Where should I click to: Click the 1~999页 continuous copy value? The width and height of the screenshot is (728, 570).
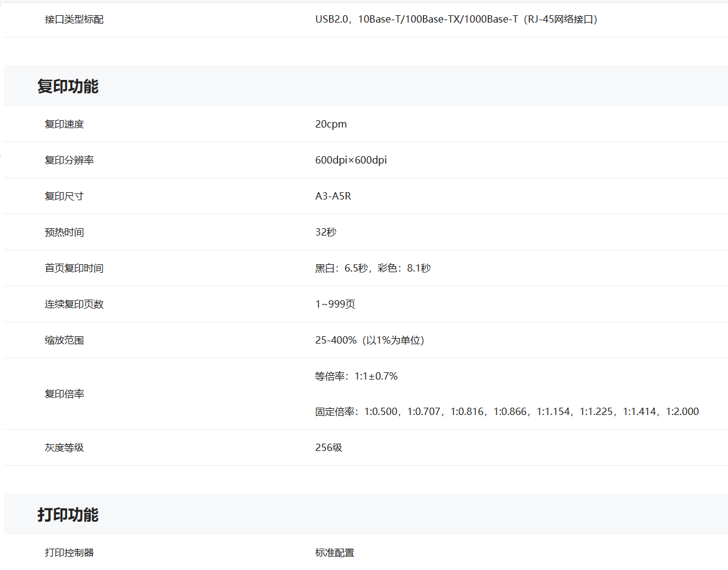coord(335,305)
